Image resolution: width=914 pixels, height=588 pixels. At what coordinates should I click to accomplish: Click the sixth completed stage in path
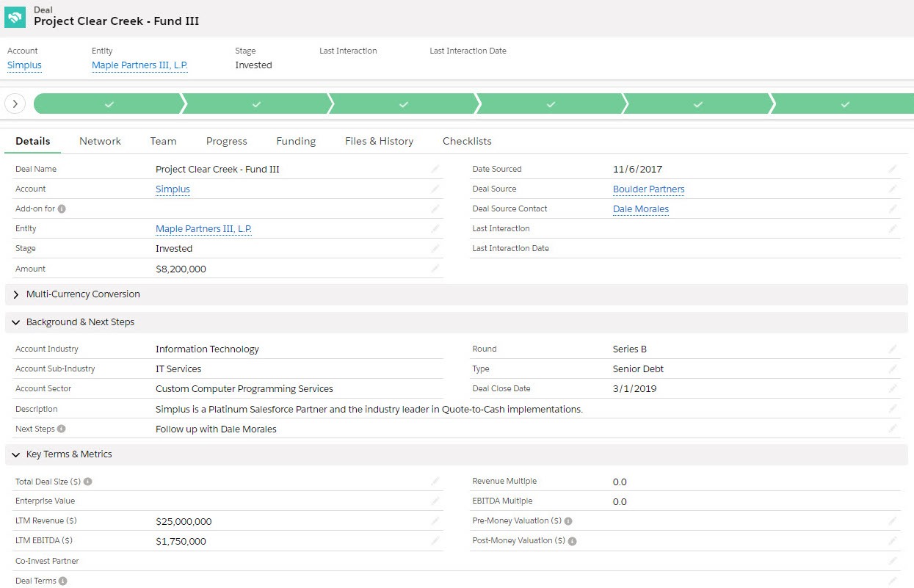(844, 104)
